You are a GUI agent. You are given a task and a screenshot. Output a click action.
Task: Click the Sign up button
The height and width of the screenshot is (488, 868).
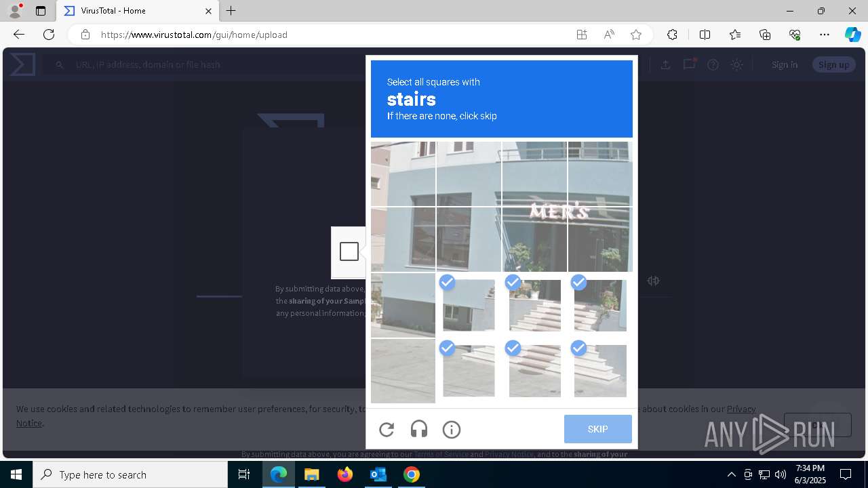833,64
